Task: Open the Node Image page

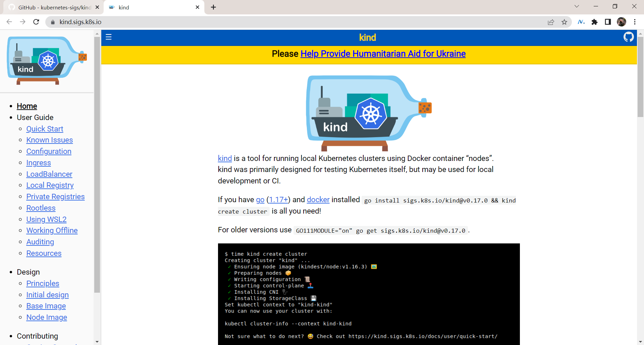Action: [47, 318]
